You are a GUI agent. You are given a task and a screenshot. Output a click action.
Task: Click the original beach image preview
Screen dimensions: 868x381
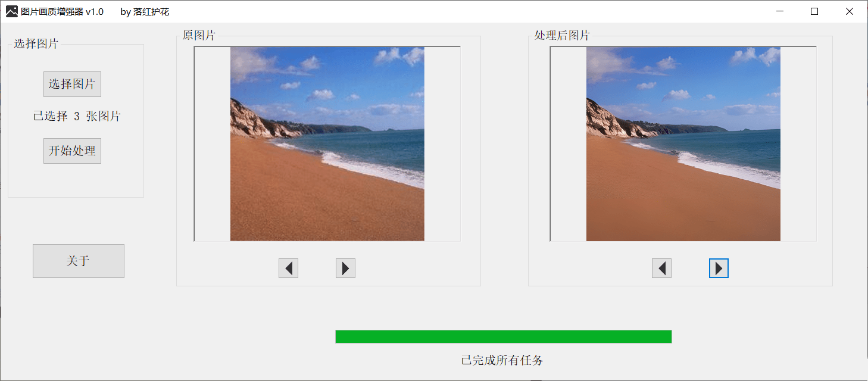click(x=327, y=144)
